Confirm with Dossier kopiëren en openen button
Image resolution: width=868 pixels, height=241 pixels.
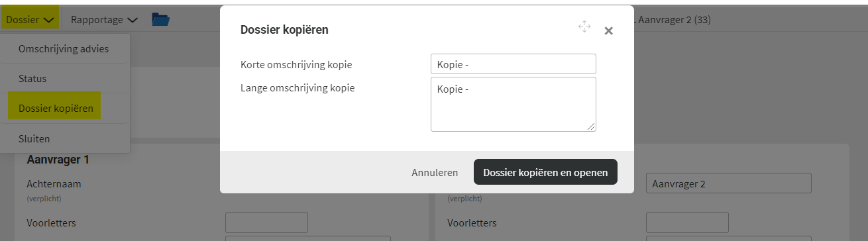(x=545, y=172)
